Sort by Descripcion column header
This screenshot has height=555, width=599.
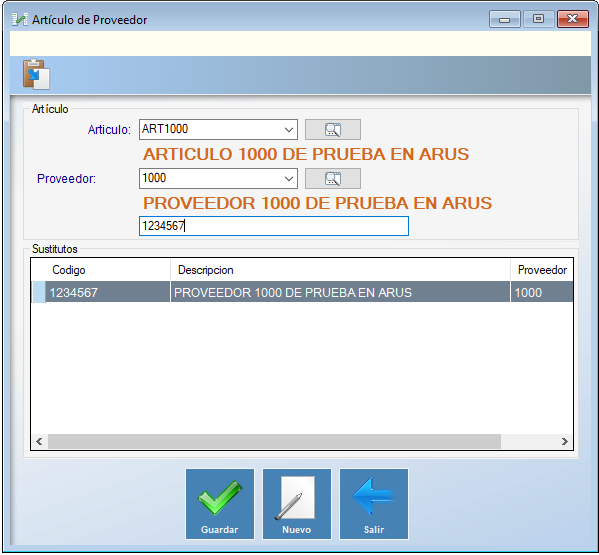[340, 270]
